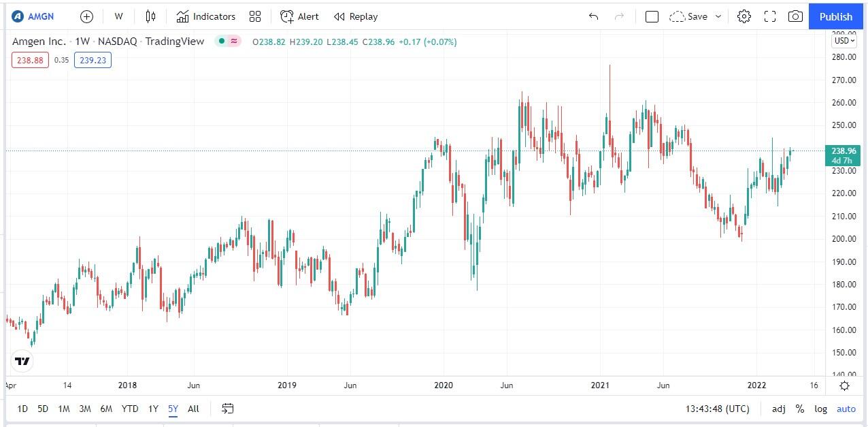Viewport: 868px width, 427px height.
Task: Open the AMGN symbol search
Action: tap(34, 16)
